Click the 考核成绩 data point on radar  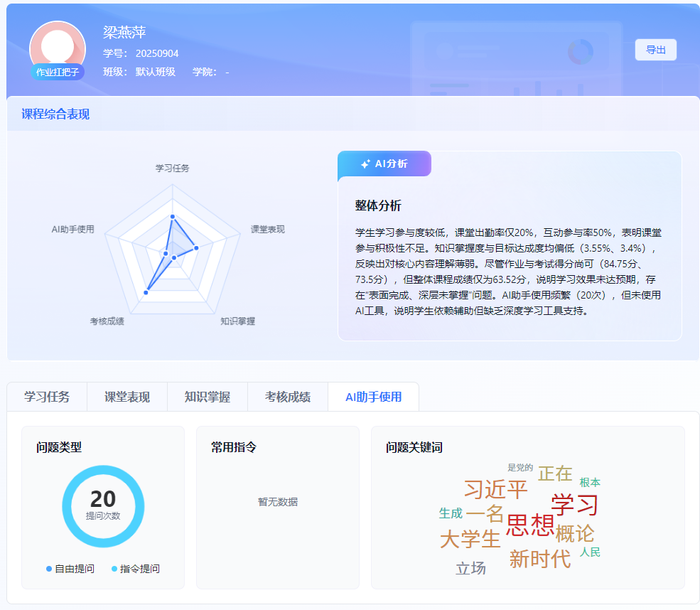[146, 292]
